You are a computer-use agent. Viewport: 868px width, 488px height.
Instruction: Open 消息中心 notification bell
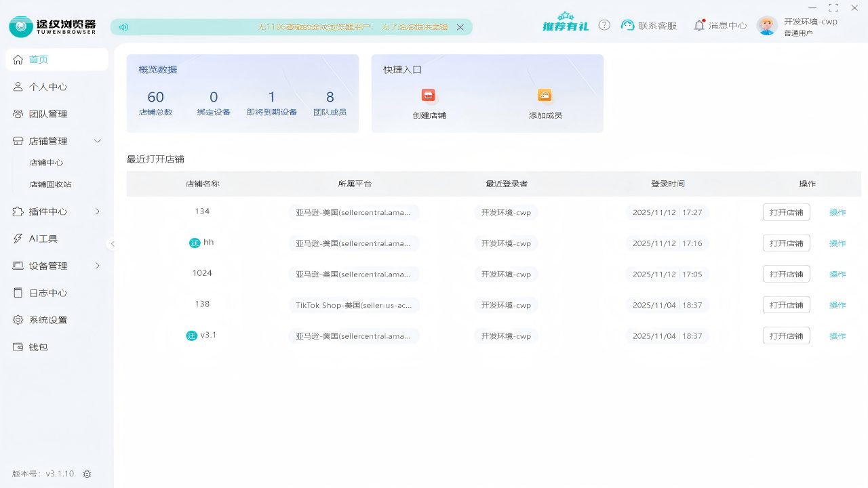click(699, 25)
